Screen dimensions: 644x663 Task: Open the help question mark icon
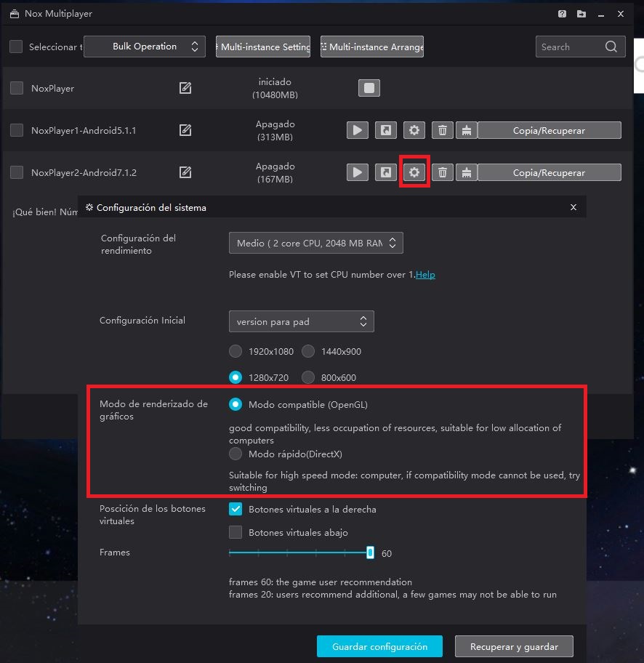tap(562, 14)
